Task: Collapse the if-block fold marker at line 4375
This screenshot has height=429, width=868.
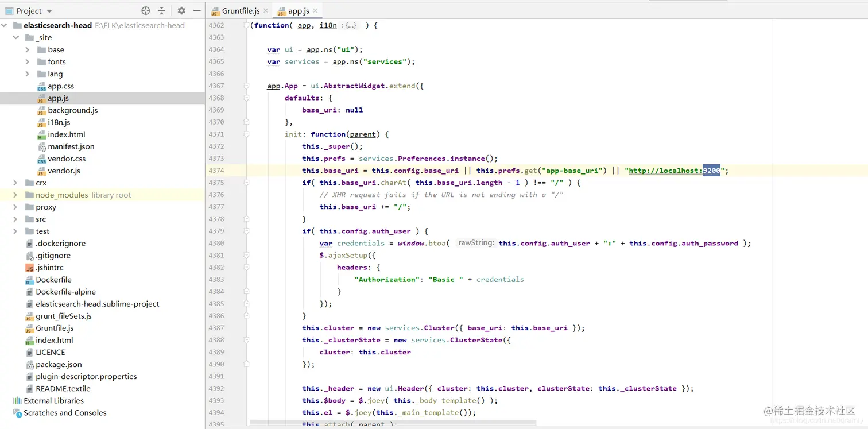Action: (x=246, y=183)
